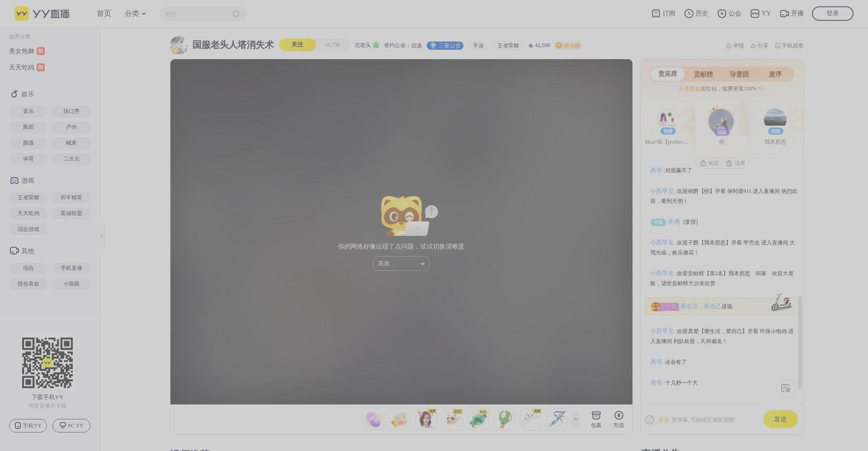868x451 pixels.
Task: Select 猜你喜欢 tag
Action: tap(28, 284)
